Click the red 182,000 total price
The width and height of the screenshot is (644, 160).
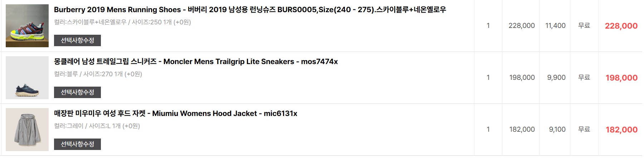coord(621,130)
